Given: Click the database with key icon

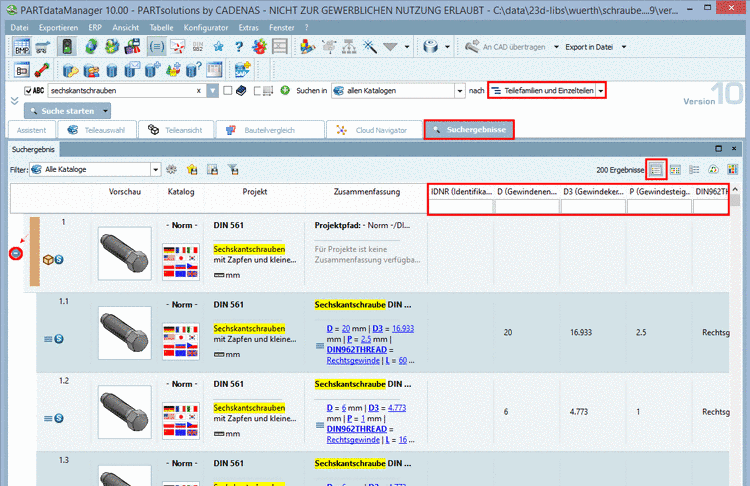Looking at the screenshot, I should tap(70, 70).
